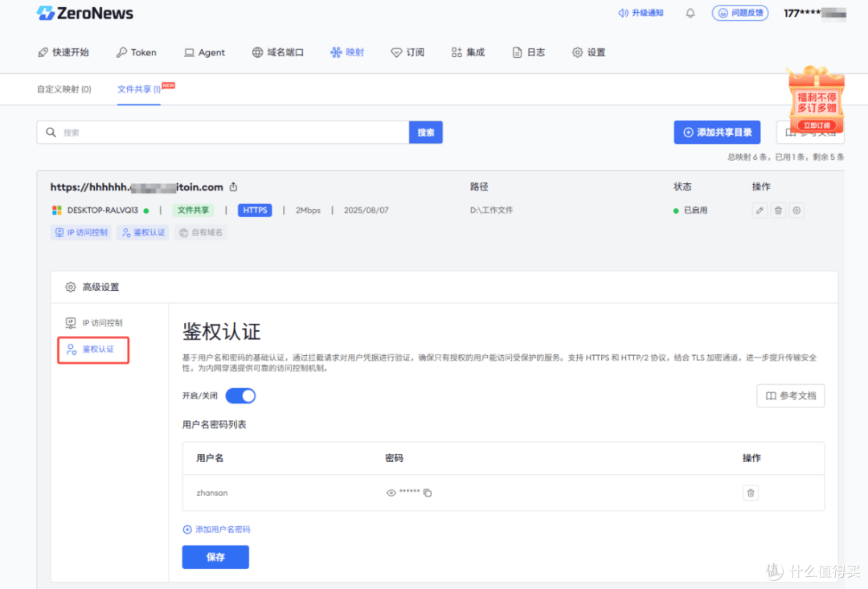868x589 pixels.
Task: Open the 集成 menu item
Action: click(x=468, y=52)
